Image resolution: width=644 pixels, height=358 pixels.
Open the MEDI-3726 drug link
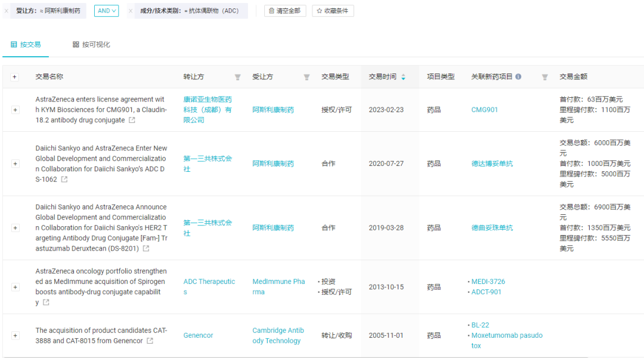click(488, 282)
